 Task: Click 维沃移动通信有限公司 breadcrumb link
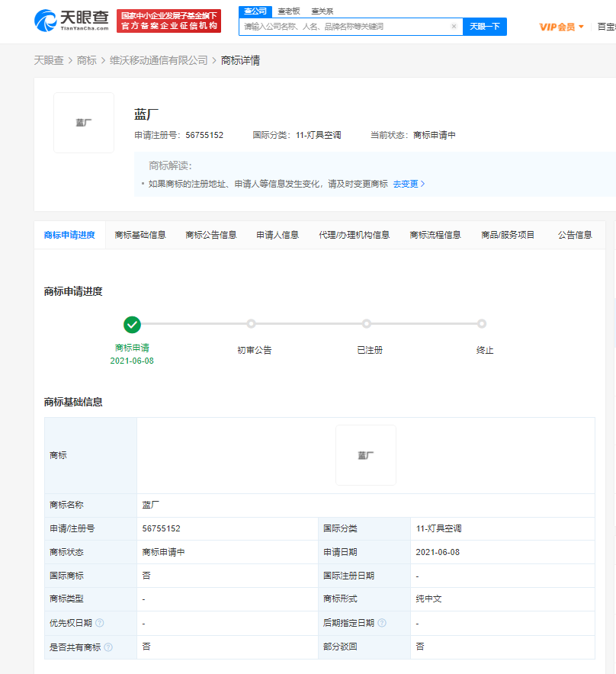coord(159,60)
